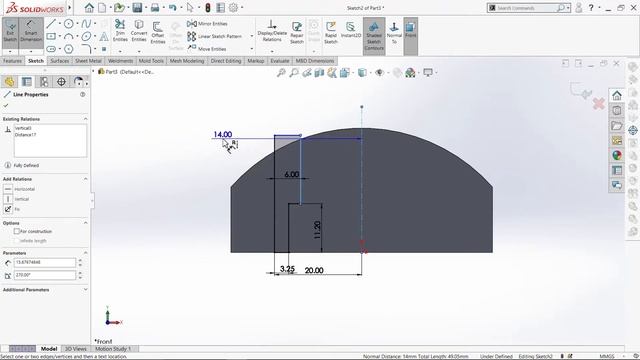The image size is (640, 360).
Task: Click Linear Sketch Pattern
Action: (215, 36)
